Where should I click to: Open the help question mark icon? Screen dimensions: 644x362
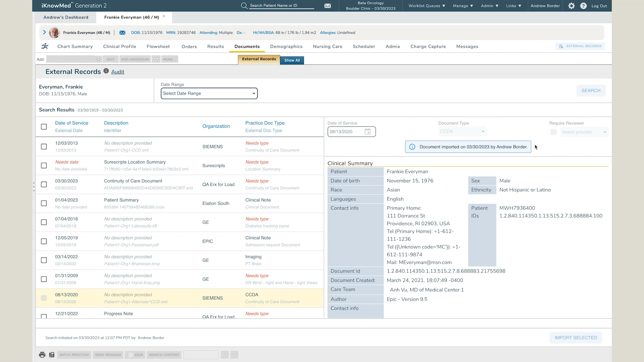583,6
